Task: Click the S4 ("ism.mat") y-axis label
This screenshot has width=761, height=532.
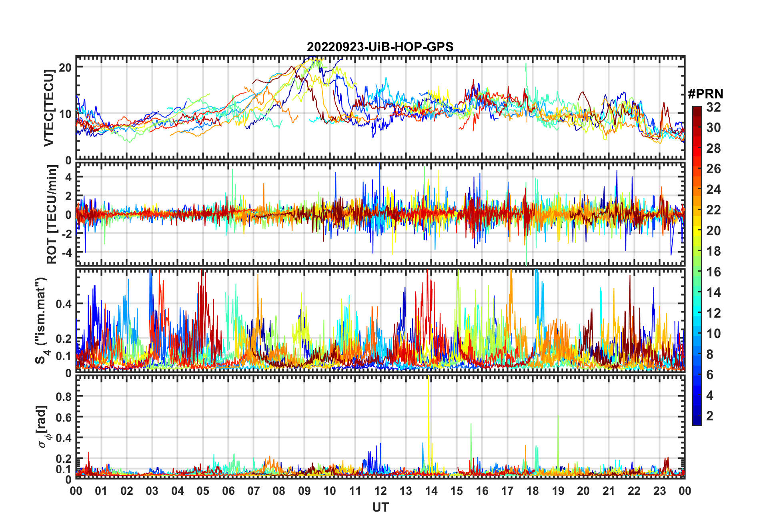Action: pyautogui.click(x=42, y=321)
